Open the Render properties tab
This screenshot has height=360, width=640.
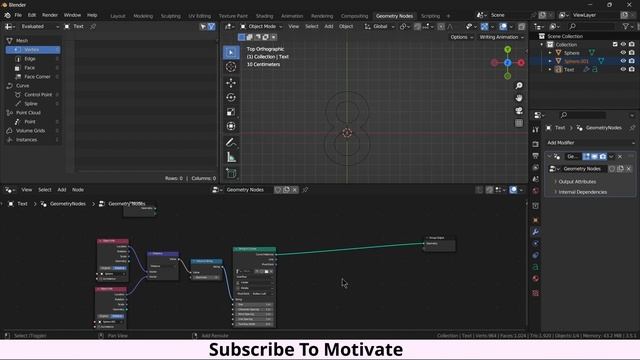point(536,144)
